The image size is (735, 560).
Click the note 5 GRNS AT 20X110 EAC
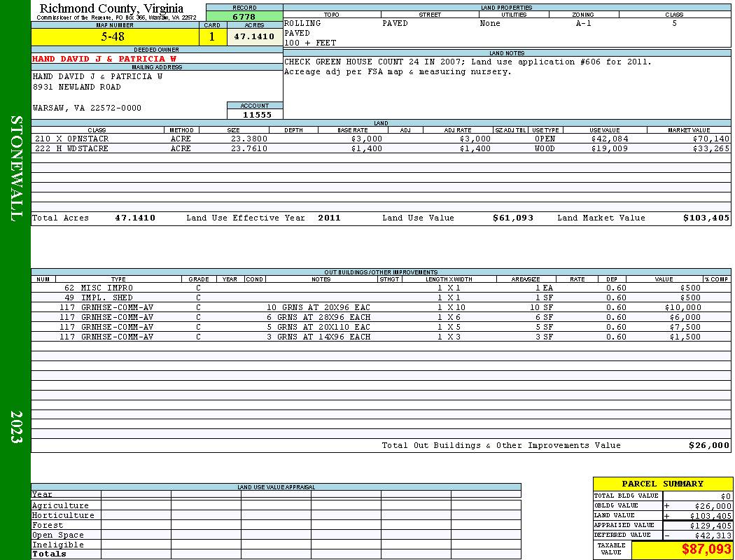coord(318,327)
